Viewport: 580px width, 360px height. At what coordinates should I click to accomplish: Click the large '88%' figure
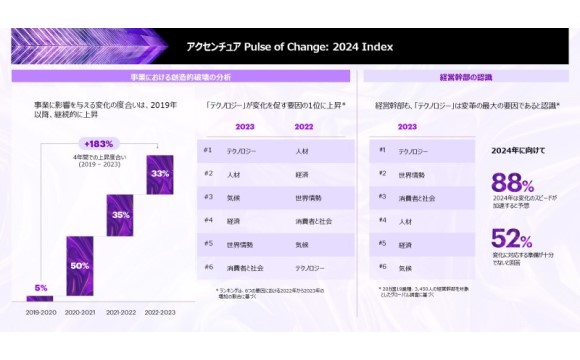[513, 182]
